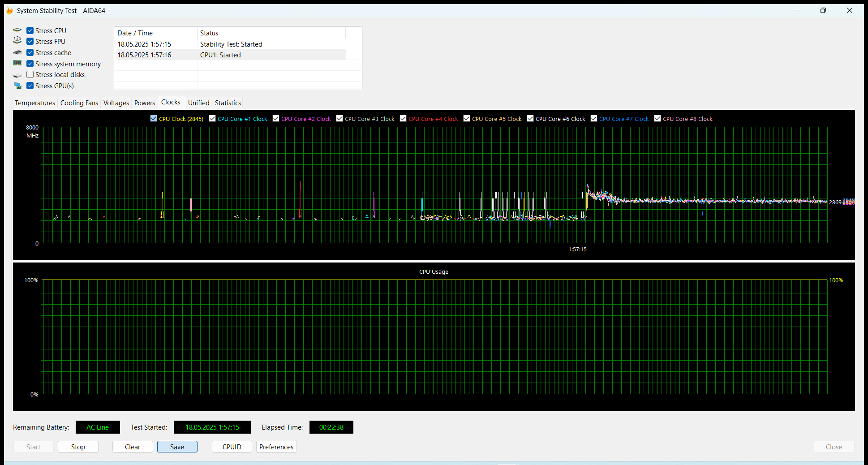Disable the CPU Core #7 Clock series

[x=594, y=118]
